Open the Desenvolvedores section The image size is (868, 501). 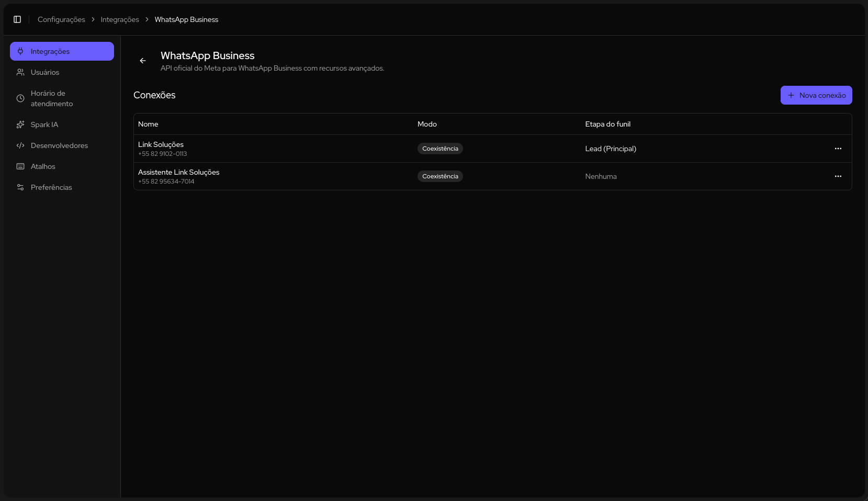(x=62, y=145)
